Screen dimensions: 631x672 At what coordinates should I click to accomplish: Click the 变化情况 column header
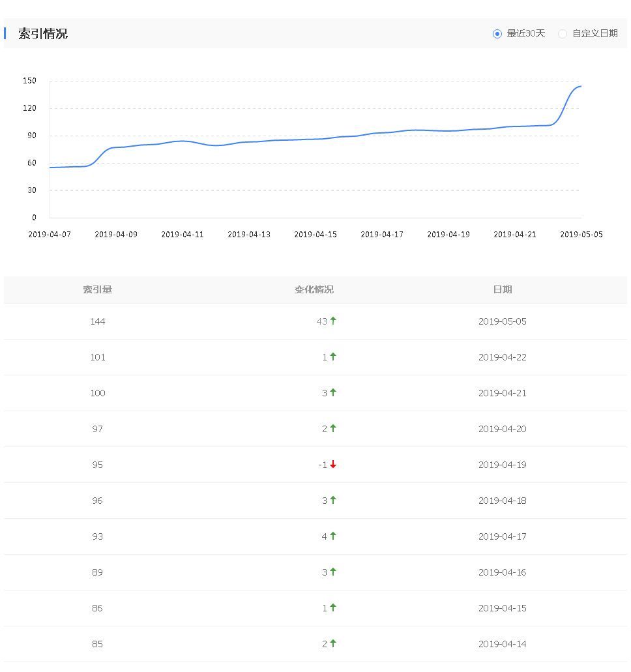(x=314, y=289)
